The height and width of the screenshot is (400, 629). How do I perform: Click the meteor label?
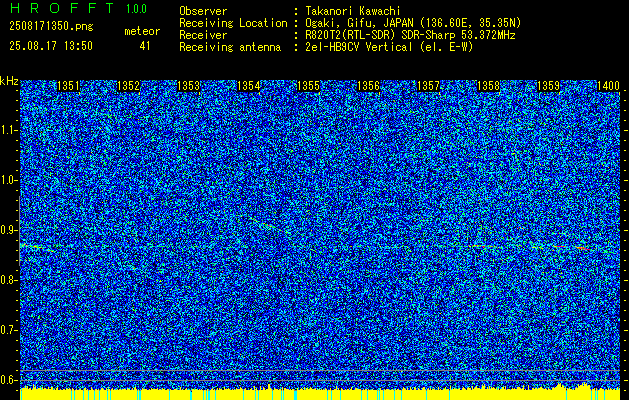(x=142, y=31)
